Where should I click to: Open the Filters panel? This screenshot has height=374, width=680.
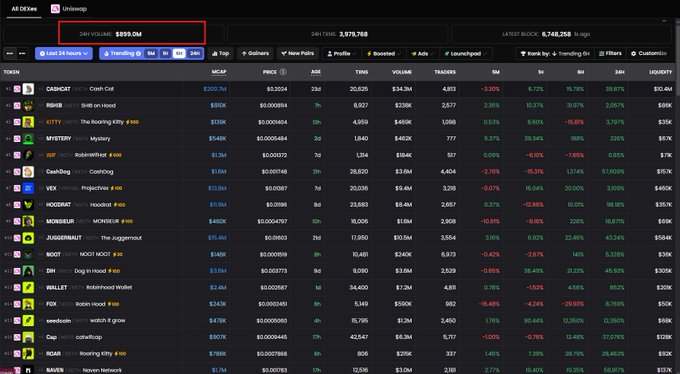coord(610,54)
